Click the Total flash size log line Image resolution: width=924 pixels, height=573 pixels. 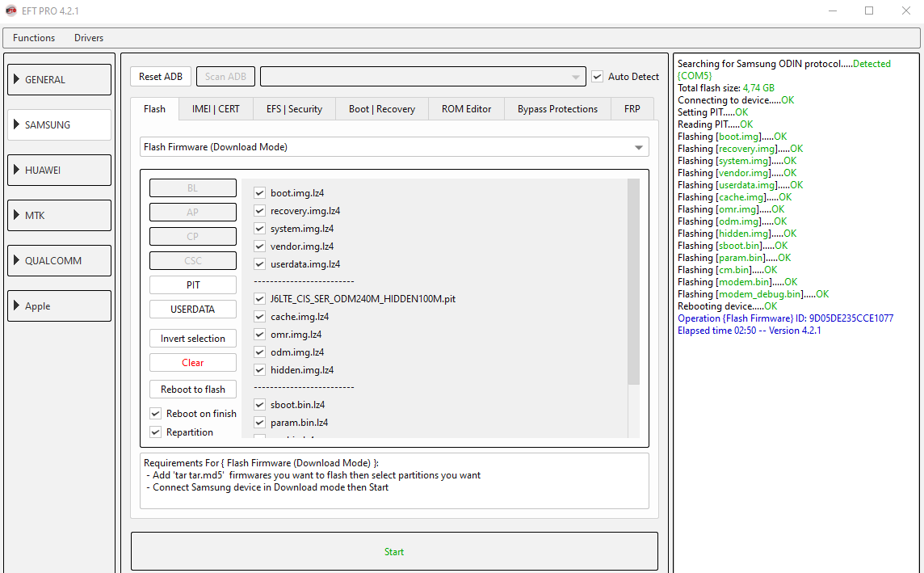click(x=726, y=88)
